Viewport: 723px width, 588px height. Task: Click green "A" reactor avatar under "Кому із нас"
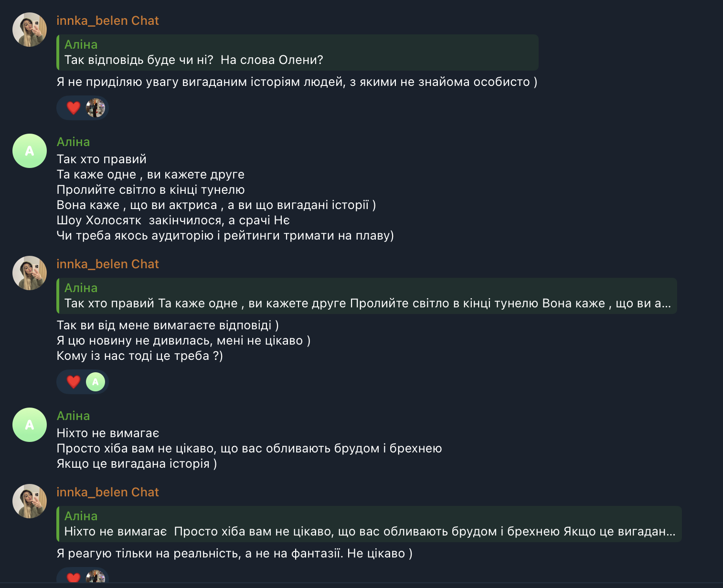click(96, 382)
